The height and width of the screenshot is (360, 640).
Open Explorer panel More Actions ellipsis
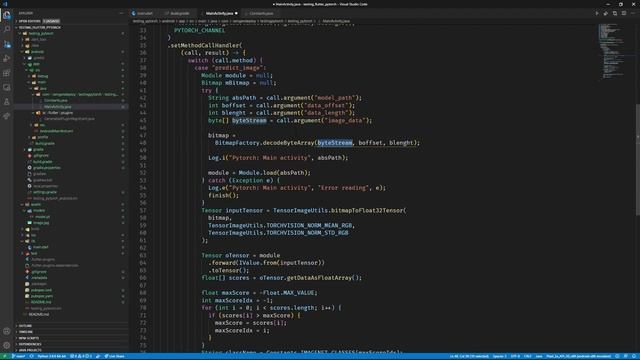coord(121,13)
